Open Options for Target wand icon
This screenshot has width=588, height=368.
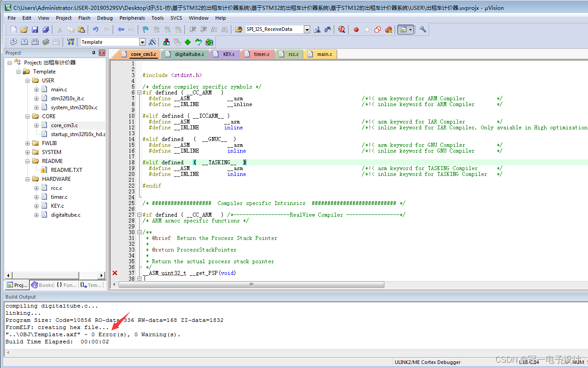pos(153,42)
